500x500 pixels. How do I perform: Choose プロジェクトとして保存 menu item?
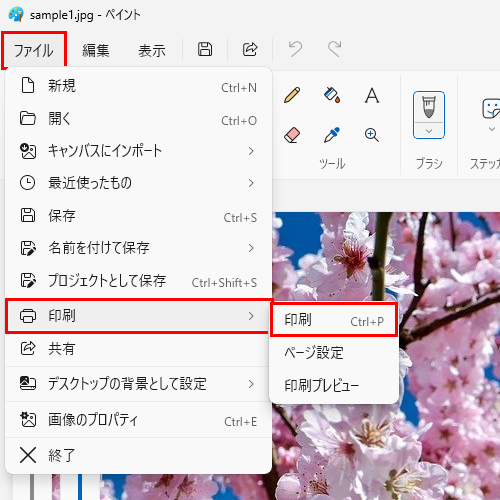[138, 281]
